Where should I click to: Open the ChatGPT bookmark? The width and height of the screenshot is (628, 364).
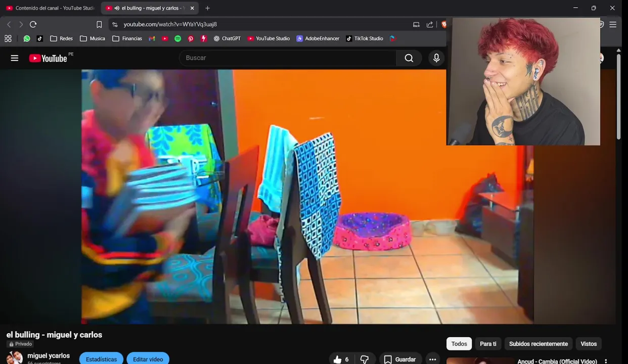coord(227,38)
